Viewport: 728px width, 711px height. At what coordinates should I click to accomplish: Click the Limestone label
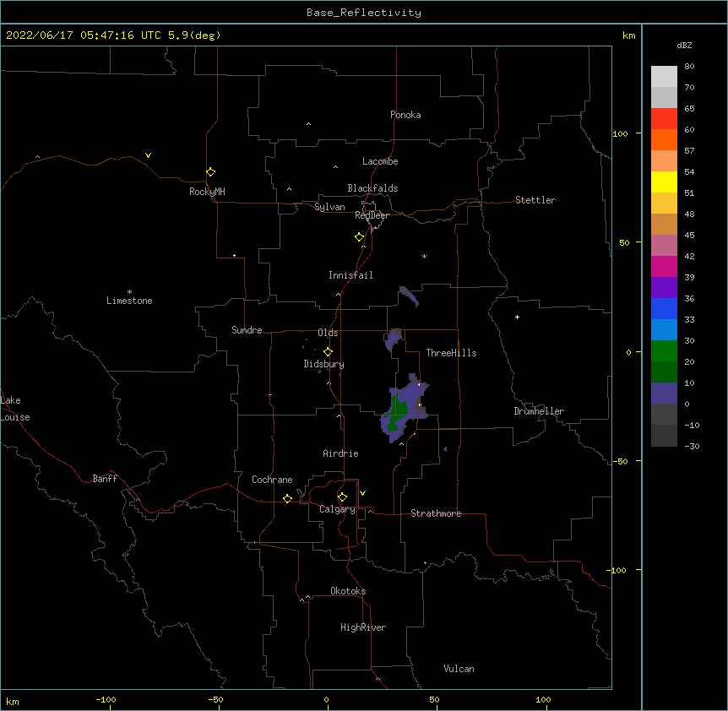129,301
